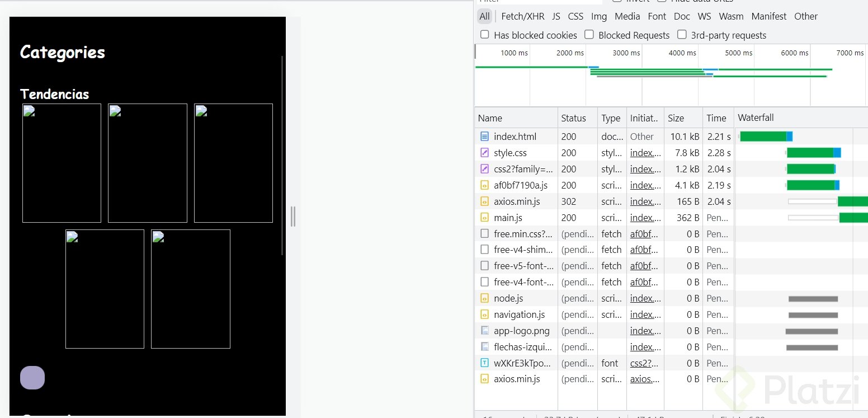868x418 pixels.
Task: Click the font icon next to wXKrE3kTpo request
Action: (x=484, y=363)
